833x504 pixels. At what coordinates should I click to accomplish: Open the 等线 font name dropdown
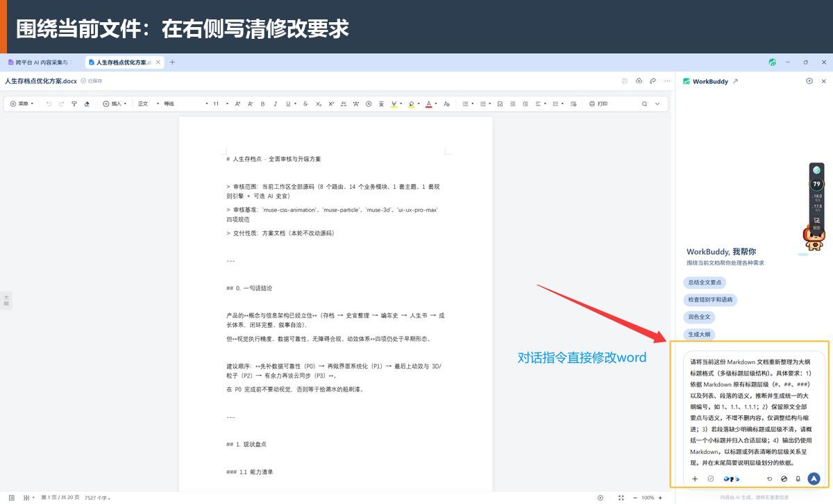coord(186,104)
